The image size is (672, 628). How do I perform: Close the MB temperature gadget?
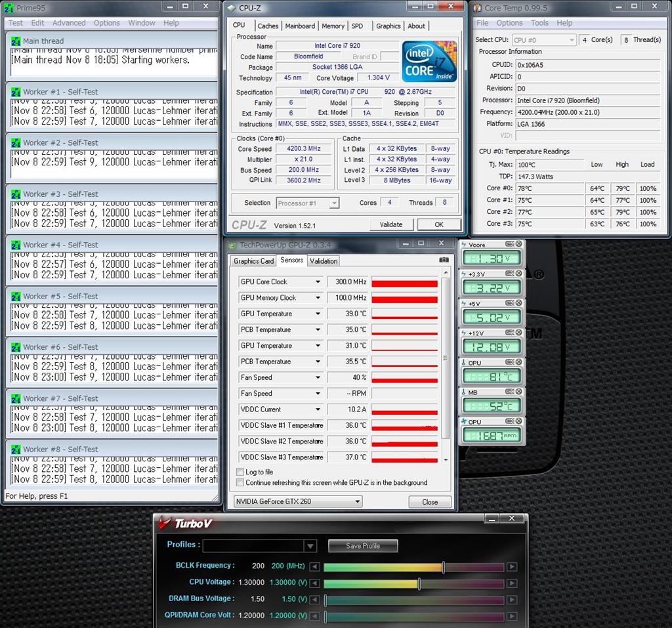coord(519,392)
